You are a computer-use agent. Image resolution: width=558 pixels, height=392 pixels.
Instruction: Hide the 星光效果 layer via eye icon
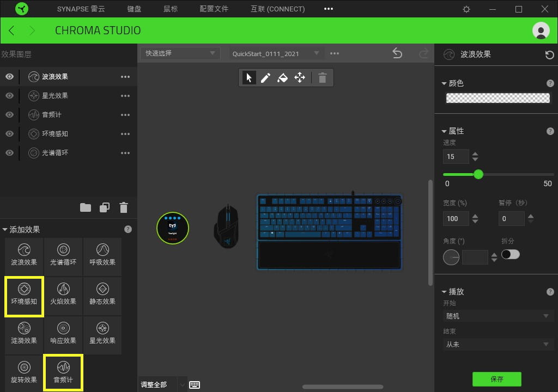(10, 96)
